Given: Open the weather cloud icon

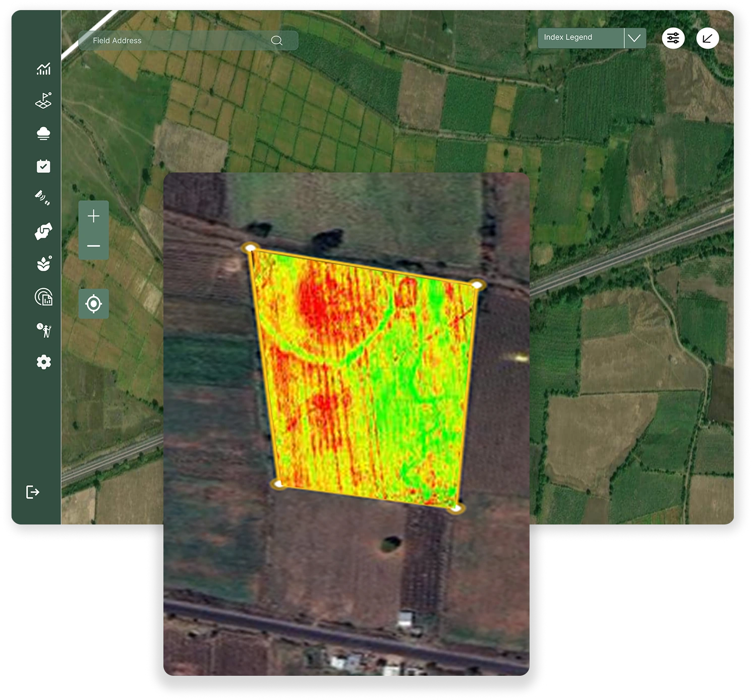Looking at the screenshot, I should 43,133.
